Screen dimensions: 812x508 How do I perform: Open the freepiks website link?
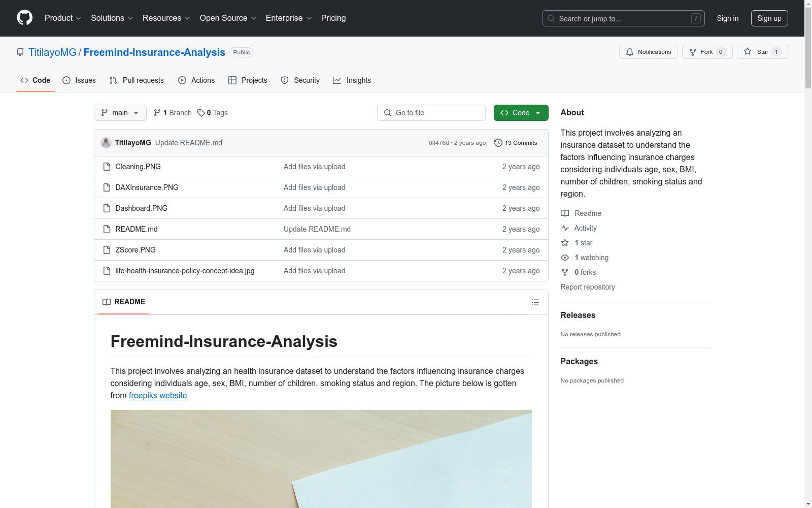[158, 395]
